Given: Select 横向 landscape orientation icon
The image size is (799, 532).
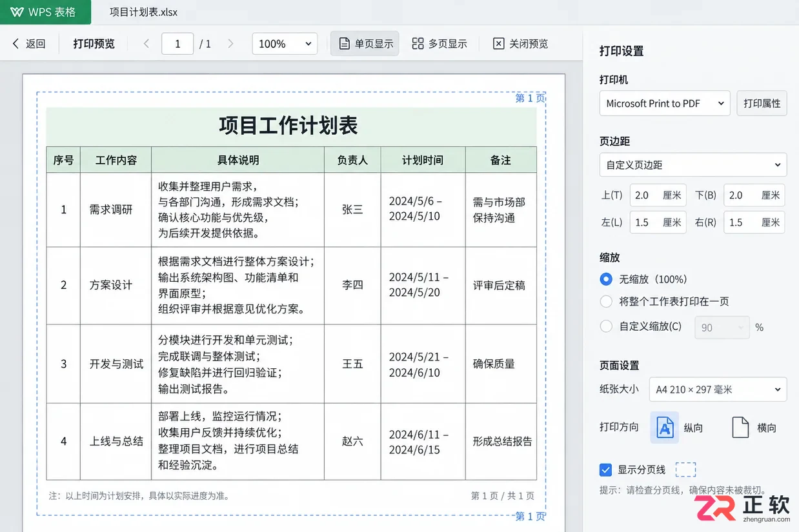Looking at the screenshot, I should [740, 428].
